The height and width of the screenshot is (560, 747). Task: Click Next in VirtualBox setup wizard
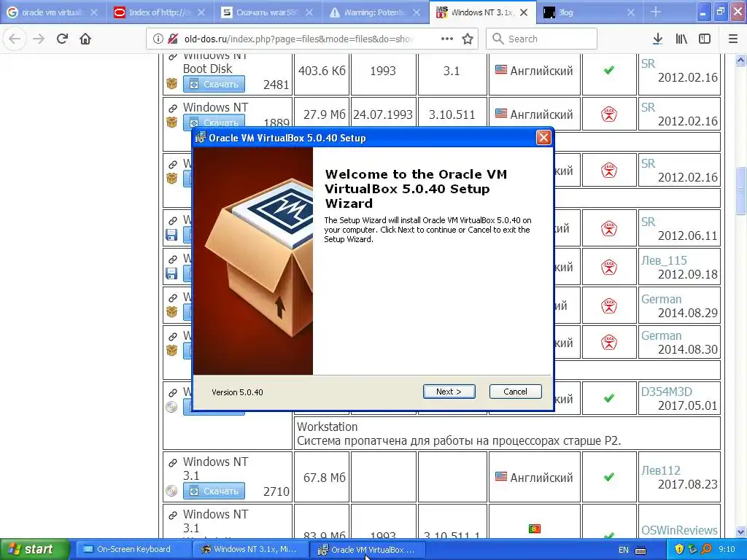point(449,392)
